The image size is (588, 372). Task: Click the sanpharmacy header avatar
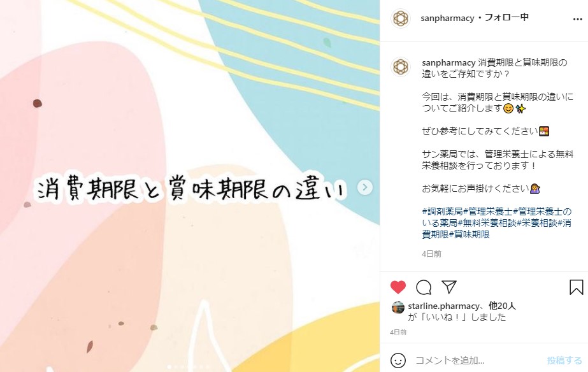[x=401, y=18]
